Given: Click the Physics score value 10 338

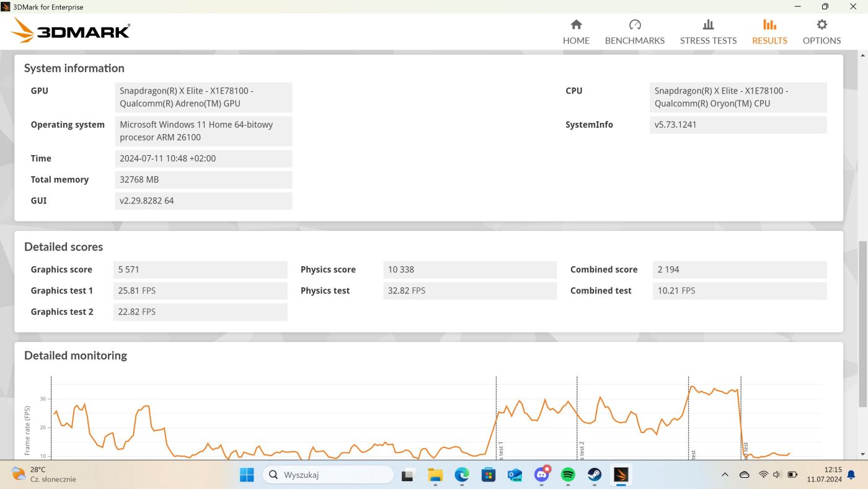Looking at the screenshot, I should click(x=470, y=269).
